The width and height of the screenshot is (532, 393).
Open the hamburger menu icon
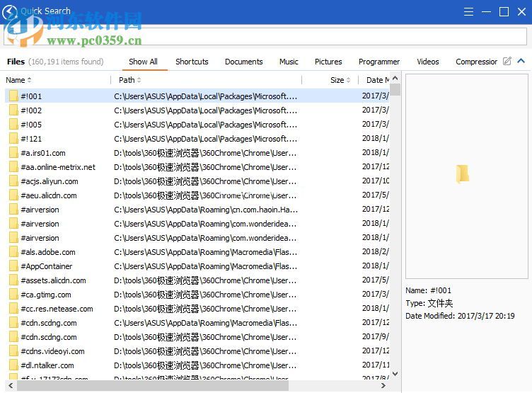[468, 12]
